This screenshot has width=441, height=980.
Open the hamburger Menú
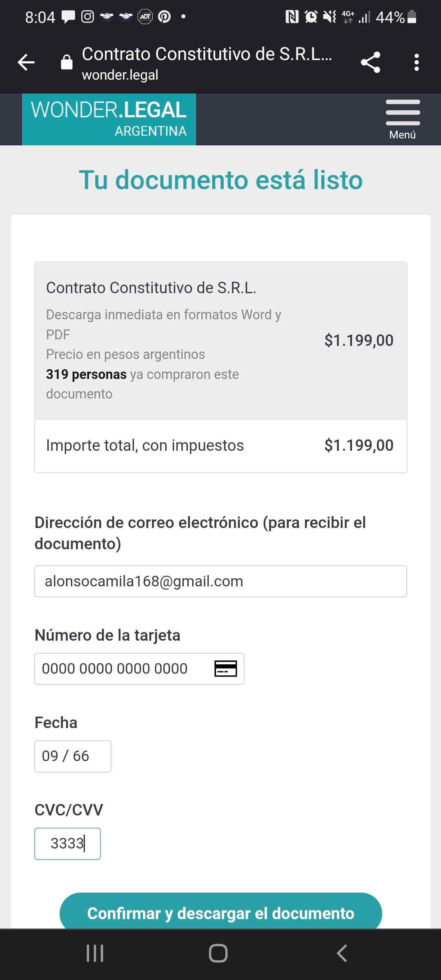[x=403, y=119]
